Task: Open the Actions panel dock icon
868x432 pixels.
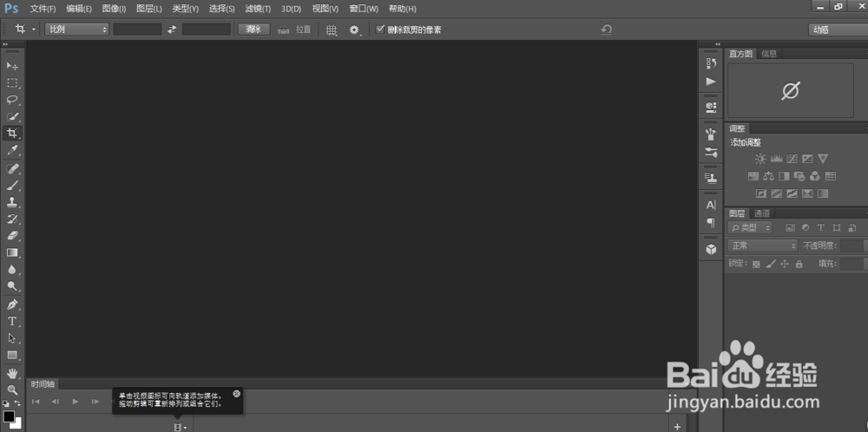Action: tap(712, 82)
